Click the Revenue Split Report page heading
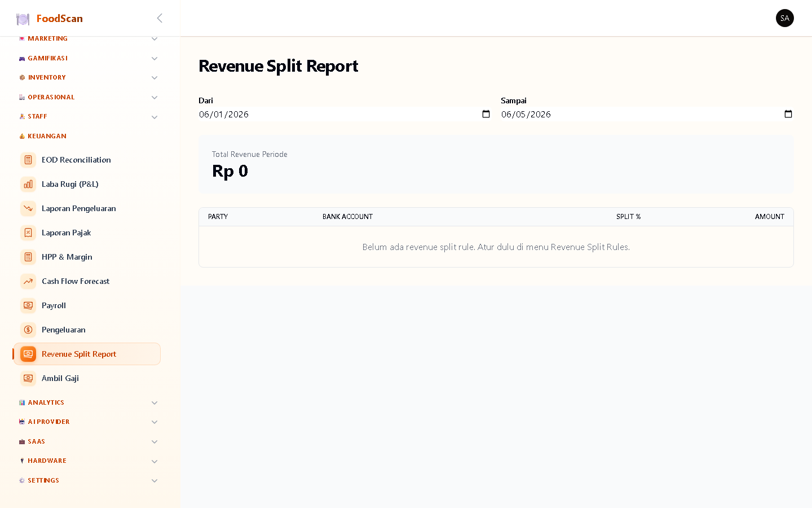 pos(279,66)
